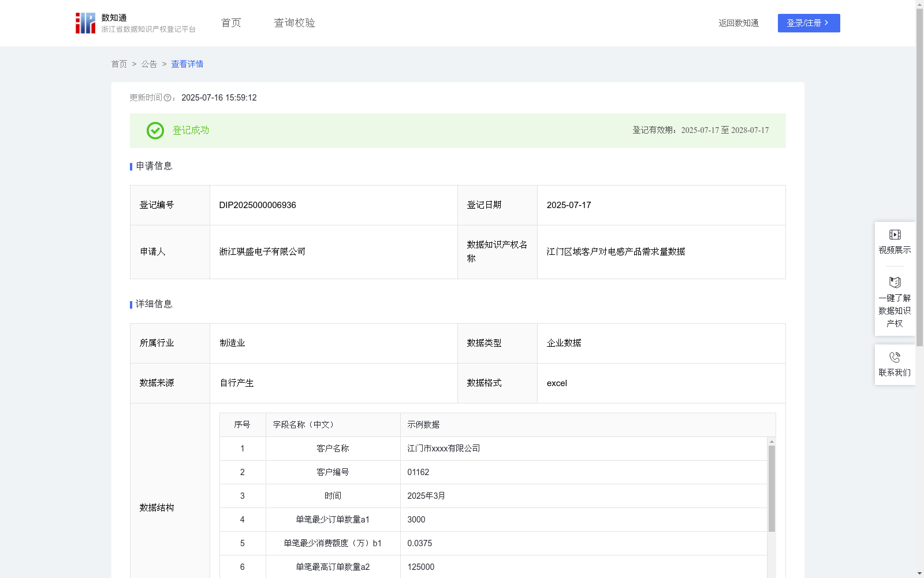The image size is (924, 578).
Task: Click applicant name 浙江骐盛电子有限公司
Action: (262, 251)
